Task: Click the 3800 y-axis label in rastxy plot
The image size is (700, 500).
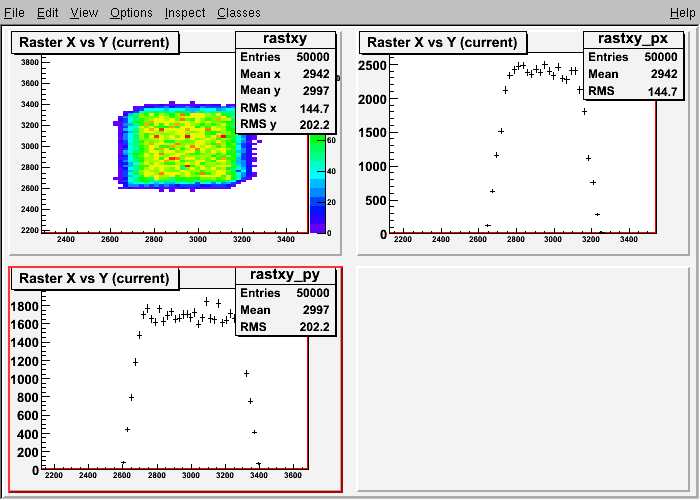Action: click(29, 62)
